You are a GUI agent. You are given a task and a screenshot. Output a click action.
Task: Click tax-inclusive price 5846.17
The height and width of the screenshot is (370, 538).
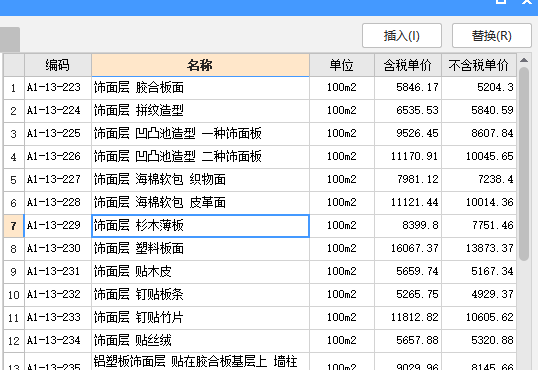[x=408, y=88]
